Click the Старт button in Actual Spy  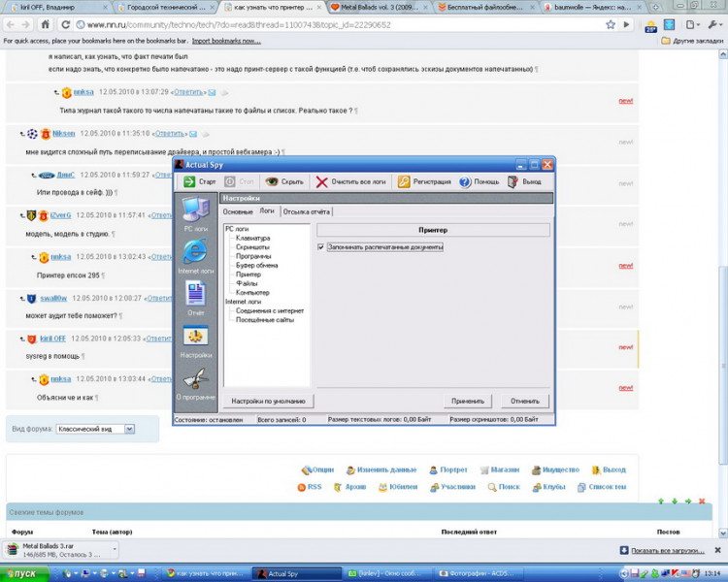coord(199,181)
